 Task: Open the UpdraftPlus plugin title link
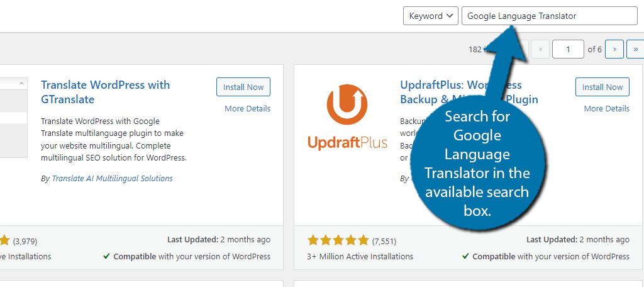point(469,92)
